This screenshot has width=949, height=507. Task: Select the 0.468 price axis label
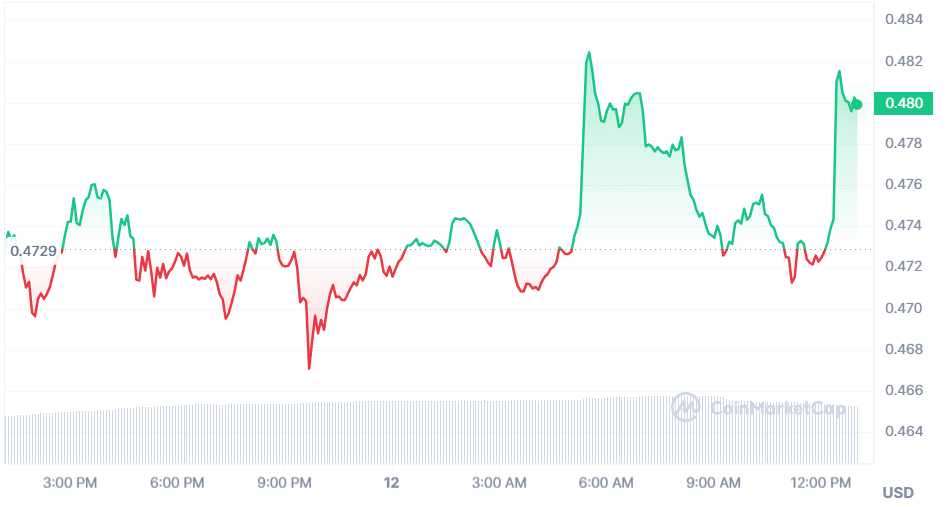903,349
